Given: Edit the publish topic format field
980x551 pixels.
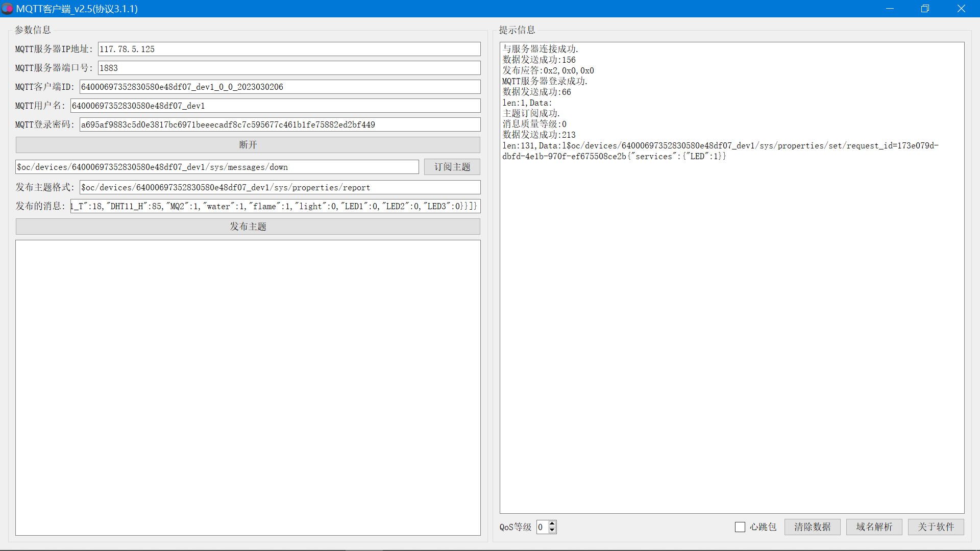Looking at the screenshot, I should pos(280,187).
